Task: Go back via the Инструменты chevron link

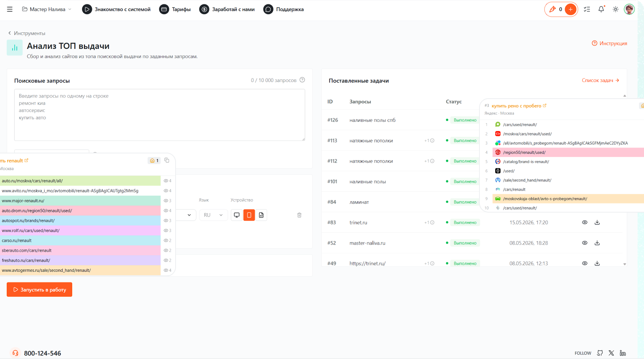Action: 26,33
